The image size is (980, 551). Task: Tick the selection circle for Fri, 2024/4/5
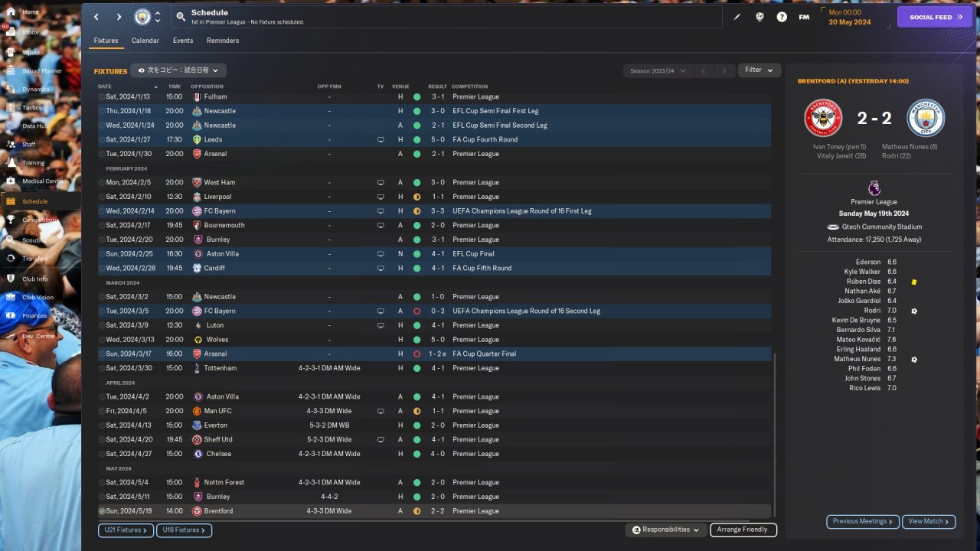tap(102, 411)
